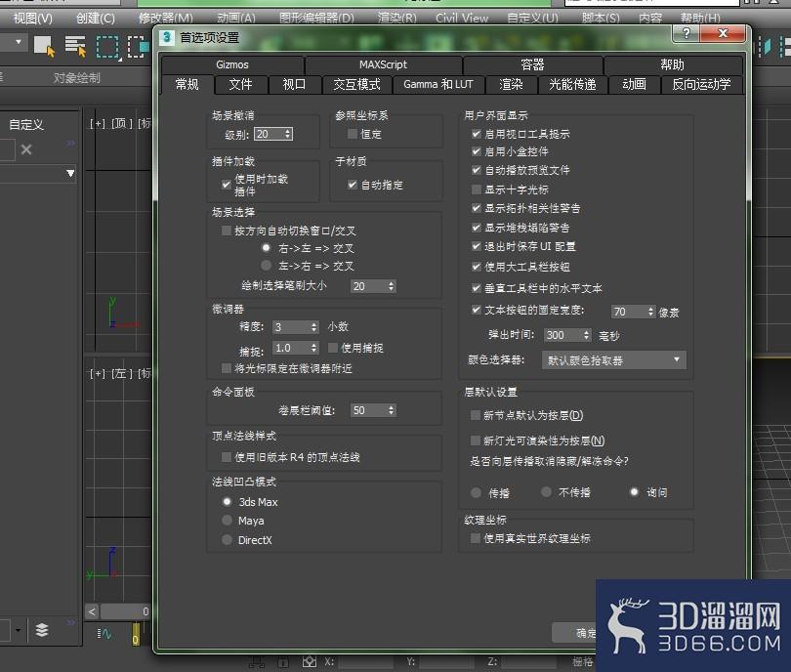Toggle the selection lock icon in status bar
The width and height of the screenshot is (791, 672).
click(x=283, y=662)
